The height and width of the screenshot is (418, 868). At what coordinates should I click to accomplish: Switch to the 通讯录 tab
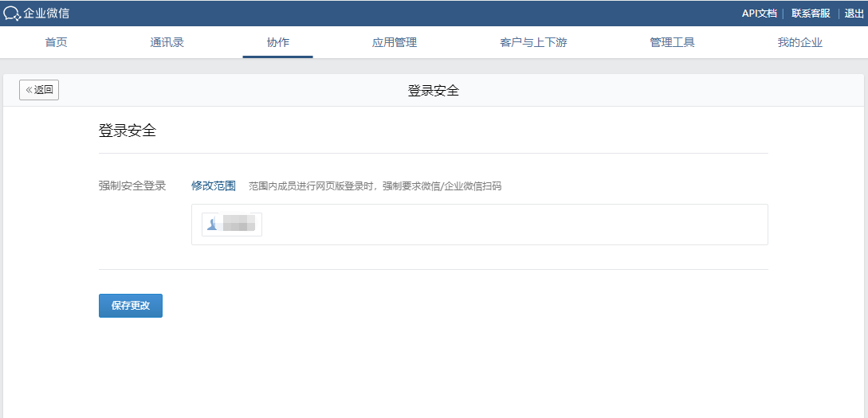coord(167,42)
